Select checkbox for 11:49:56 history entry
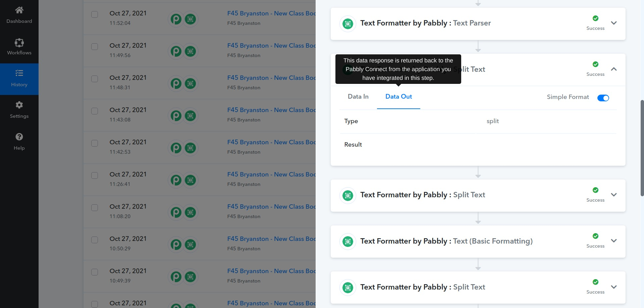This screenshot has width=644, height=308. [95, 47]
